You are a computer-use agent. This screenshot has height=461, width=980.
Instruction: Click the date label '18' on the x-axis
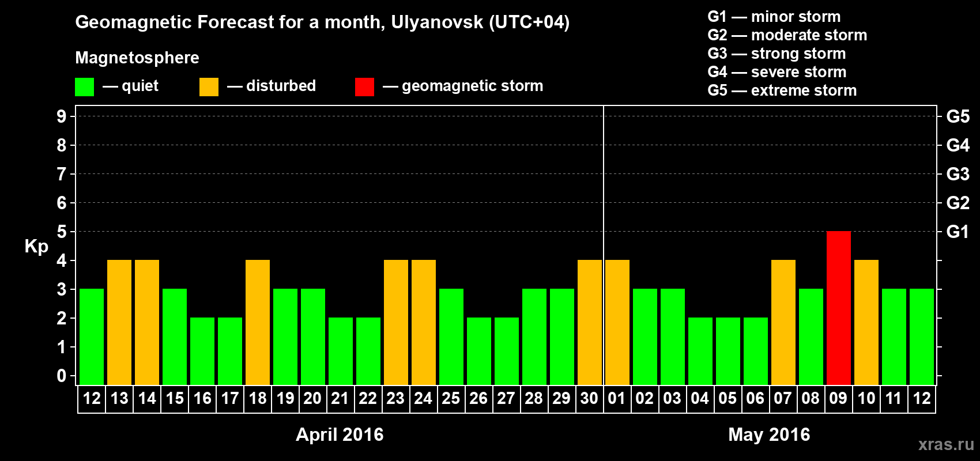click(x=258, y=398)
